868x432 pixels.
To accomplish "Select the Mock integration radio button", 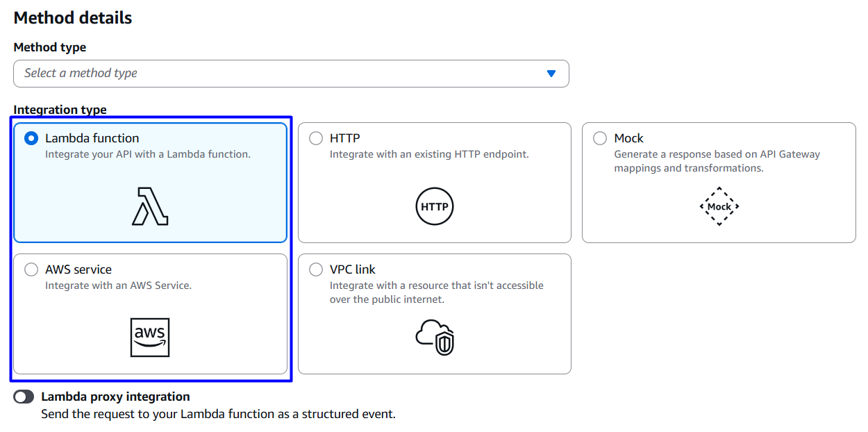I will 600,138.
